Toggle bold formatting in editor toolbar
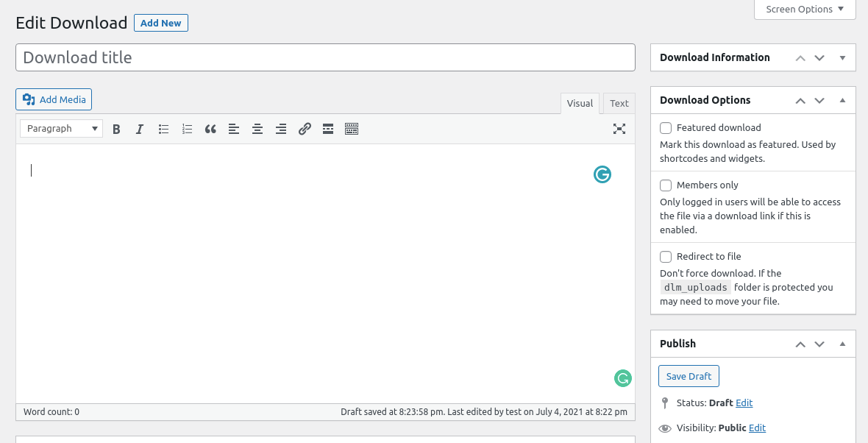This screenshot has height=443, width=868. (x=116, y=129)
